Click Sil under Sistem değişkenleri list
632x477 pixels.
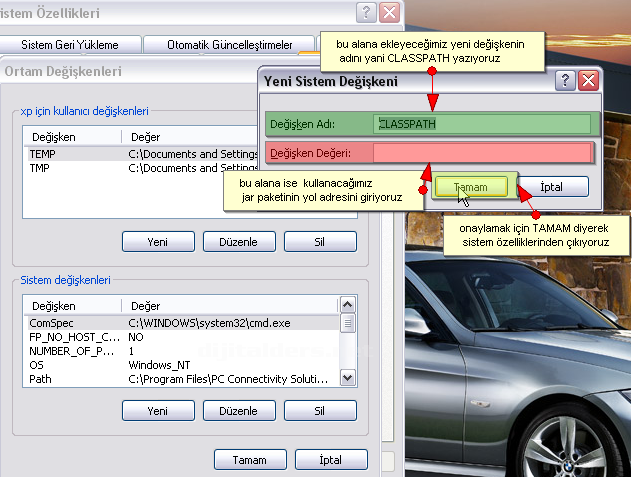click(x=320, y=410)
